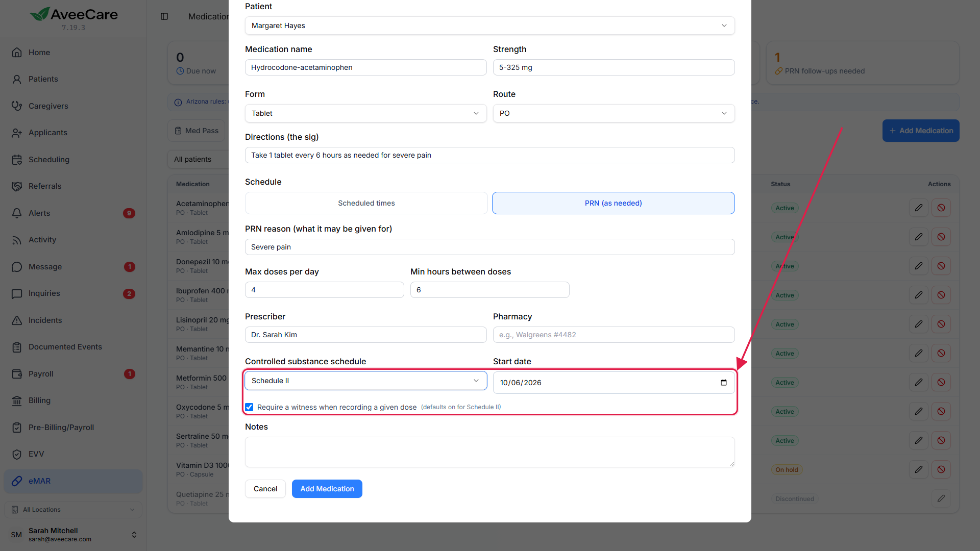Open the Controlled substance Schedule II dropdown
The width and height of the screenshot is (980, 551).
pos(366,381)
